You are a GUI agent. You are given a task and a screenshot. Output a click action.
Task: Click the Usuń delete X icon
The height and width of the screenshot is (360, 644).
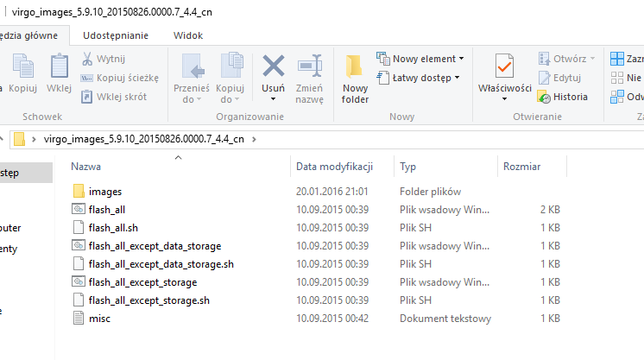coord(274,66)
